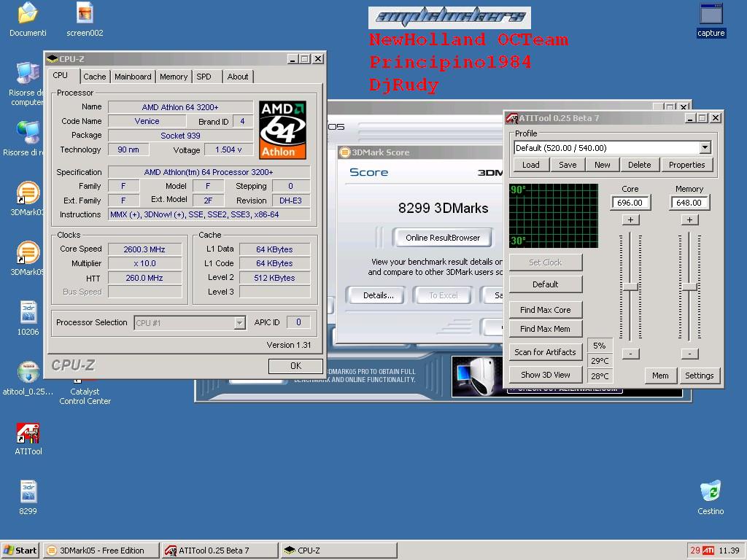Click Show 3D View in ATITool

point(546,375)
